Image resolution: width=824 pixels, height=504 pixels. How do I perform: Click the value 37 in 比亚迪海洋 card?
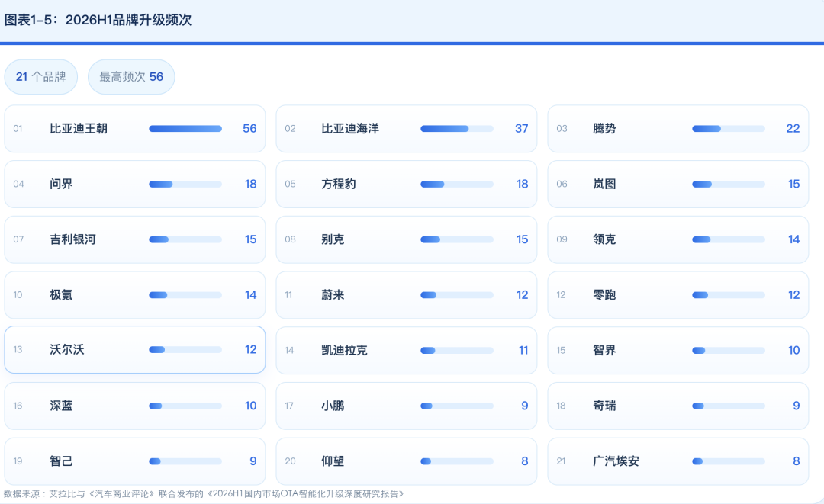pos(521,129)
